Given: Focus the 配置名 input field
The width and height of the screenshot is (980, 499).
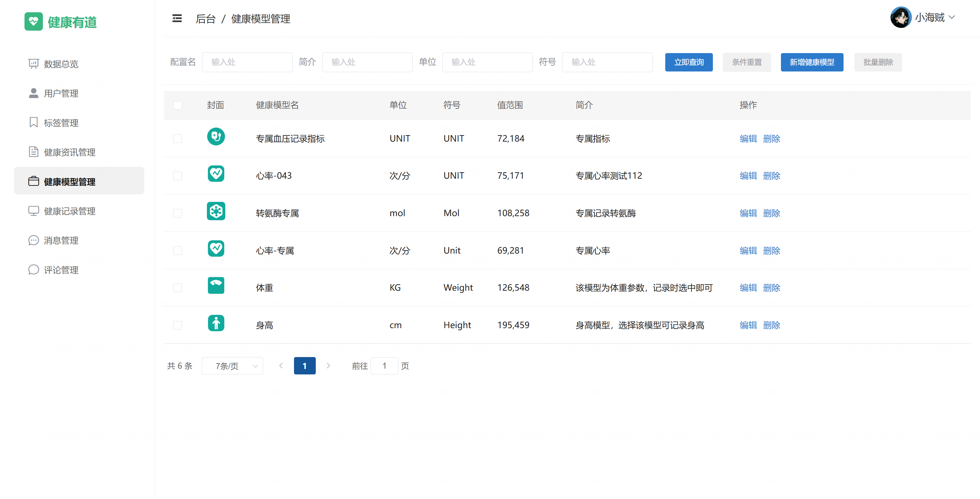Looking at the screenshot, I should (247, 62).
